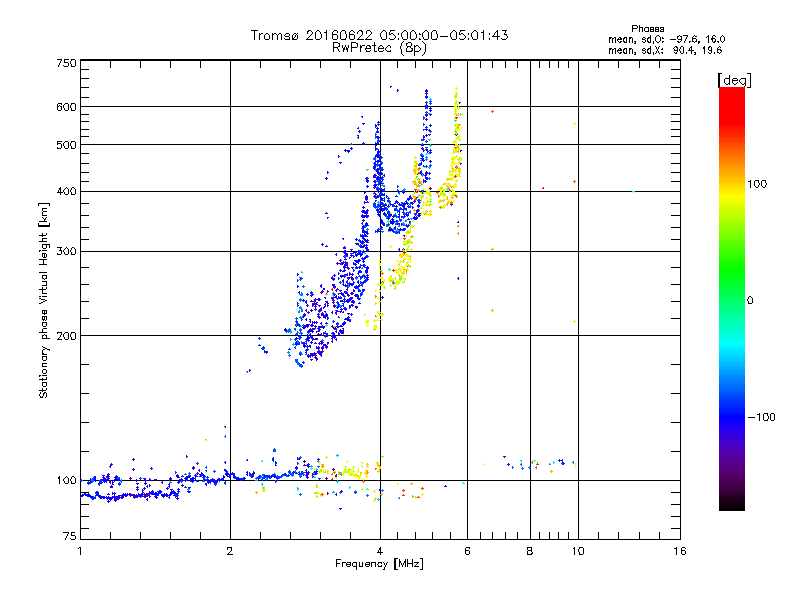Click the colorbar '0' tick label
The width and height of the screenshot is (800, 600).
click(x=750, y=301)
